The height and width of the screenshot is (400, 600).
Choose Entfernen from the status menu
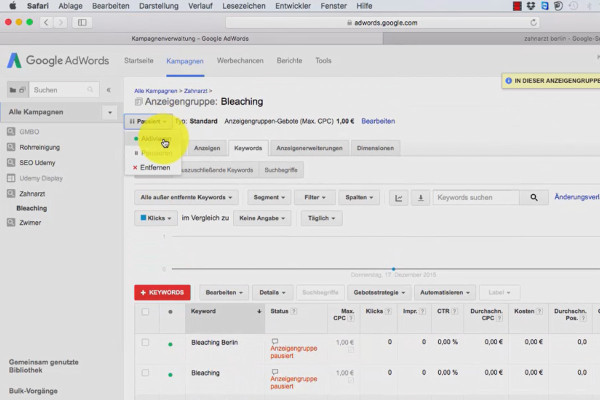tap(153, 168)
